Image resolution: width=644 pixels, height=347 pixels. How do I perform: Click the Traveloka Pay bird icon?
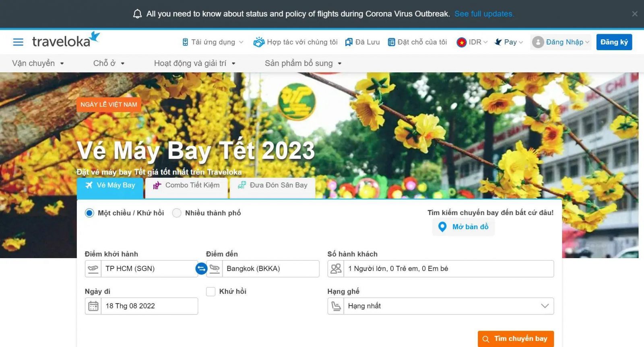coord(498,42)
